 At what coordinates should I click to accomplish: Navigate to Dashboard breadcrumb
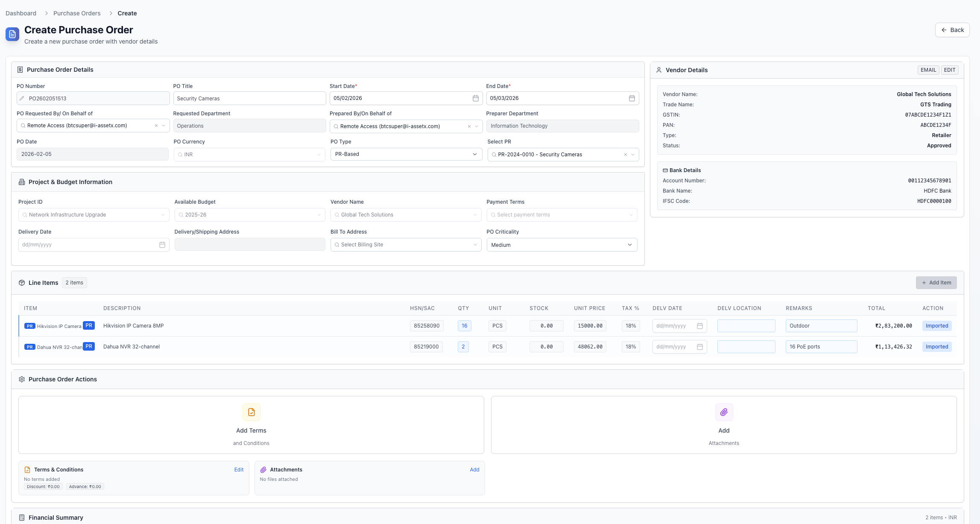click(21, 13)
